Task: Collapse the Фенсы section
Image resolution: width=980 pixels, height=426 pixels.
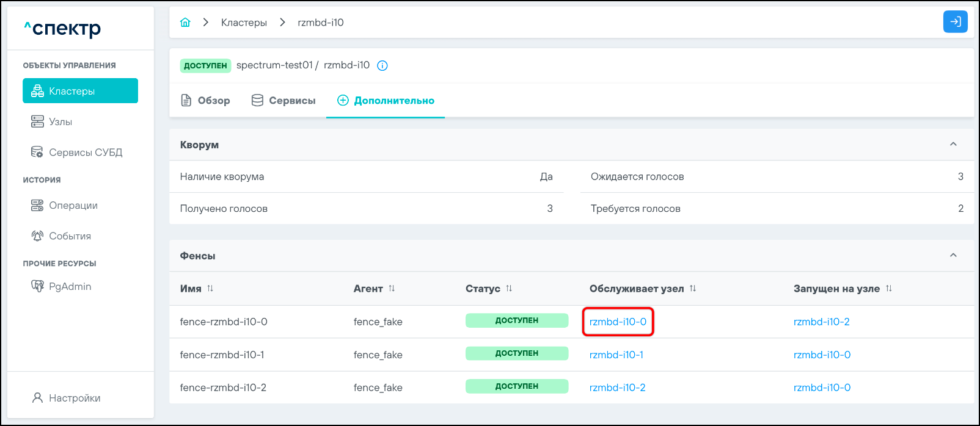Action: point(953,256)
